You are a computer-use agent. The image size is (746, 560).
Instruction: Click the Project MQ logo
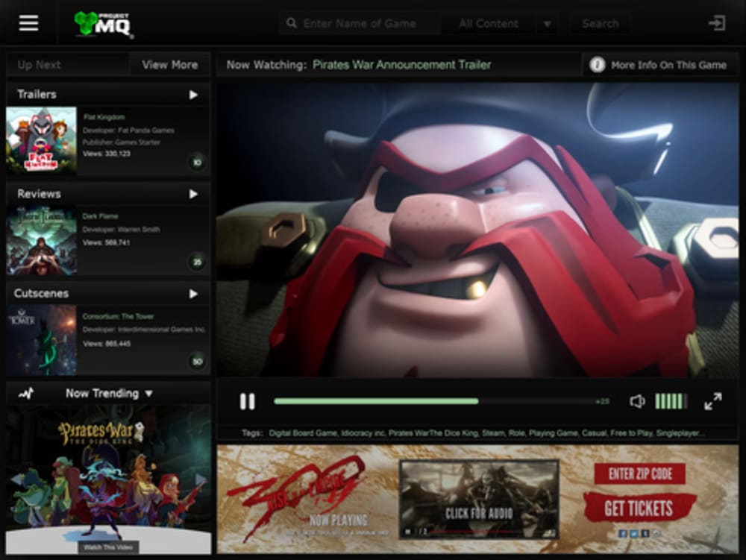click(x=104, y=24)
